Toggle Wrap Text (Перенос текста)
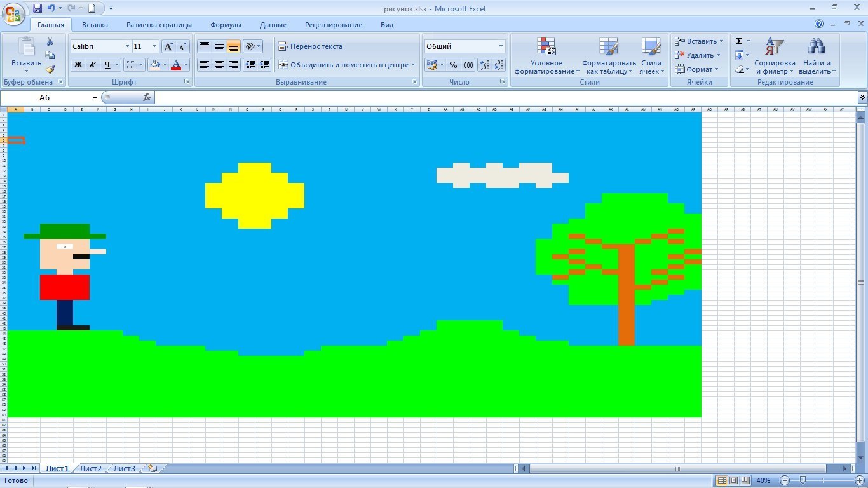 311,46
